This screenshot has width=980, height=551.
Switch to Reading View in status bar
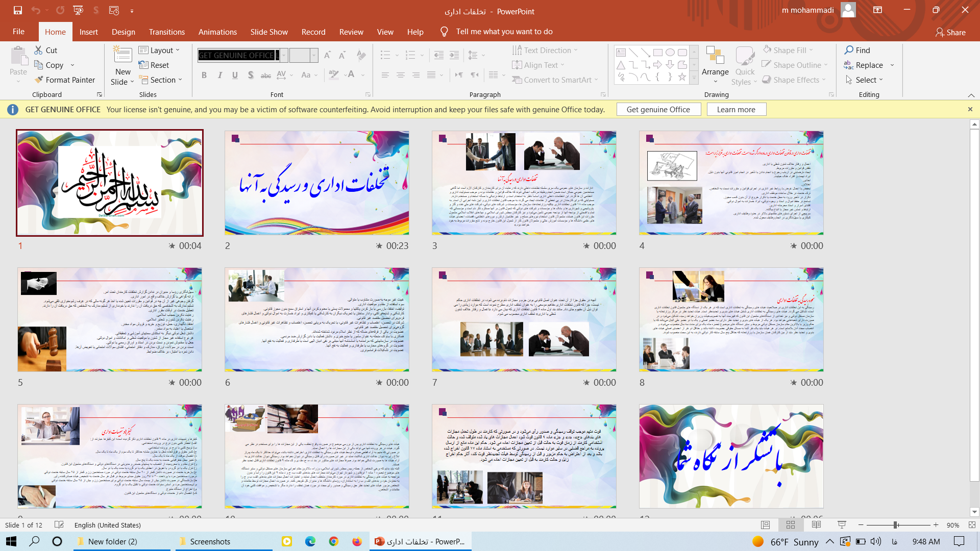coord(816,525)
